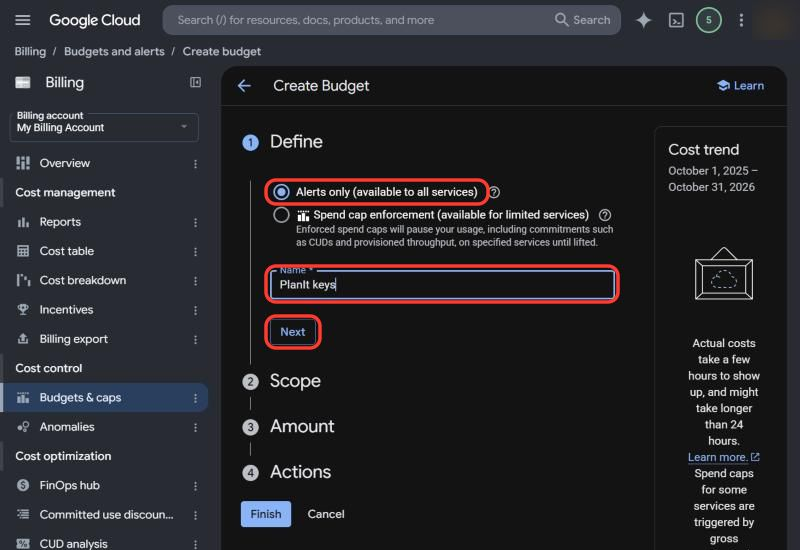Click the Overview dashboard icon
The image size is (800, 550).
[x=23, y=163]
